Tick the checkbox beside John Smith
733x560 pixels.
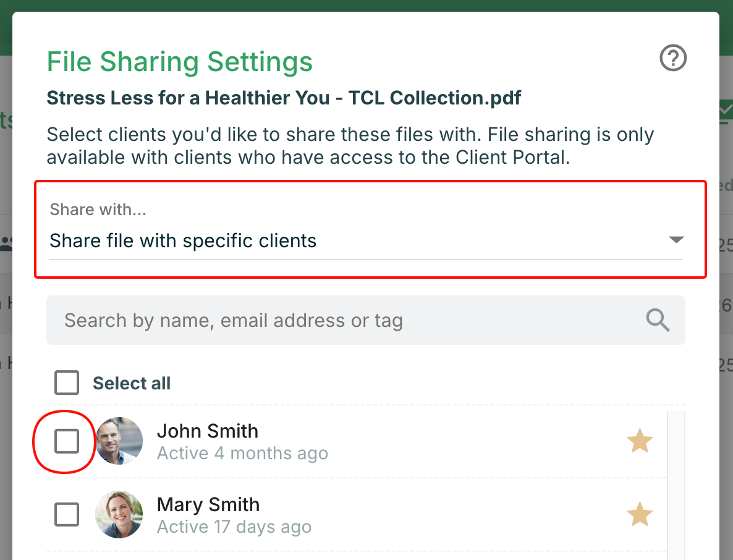[x=67, y=441]
